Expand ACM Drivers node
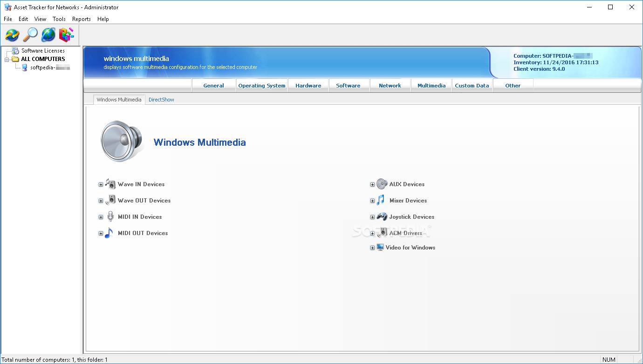Image resolution: width=643 pixels, height=364 pixels. point(372,234)
